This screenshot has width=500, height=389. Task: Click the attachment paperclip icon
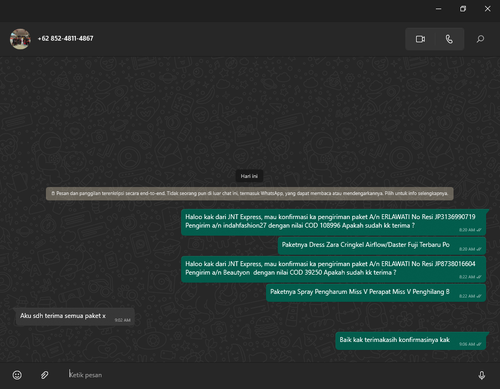44,375
